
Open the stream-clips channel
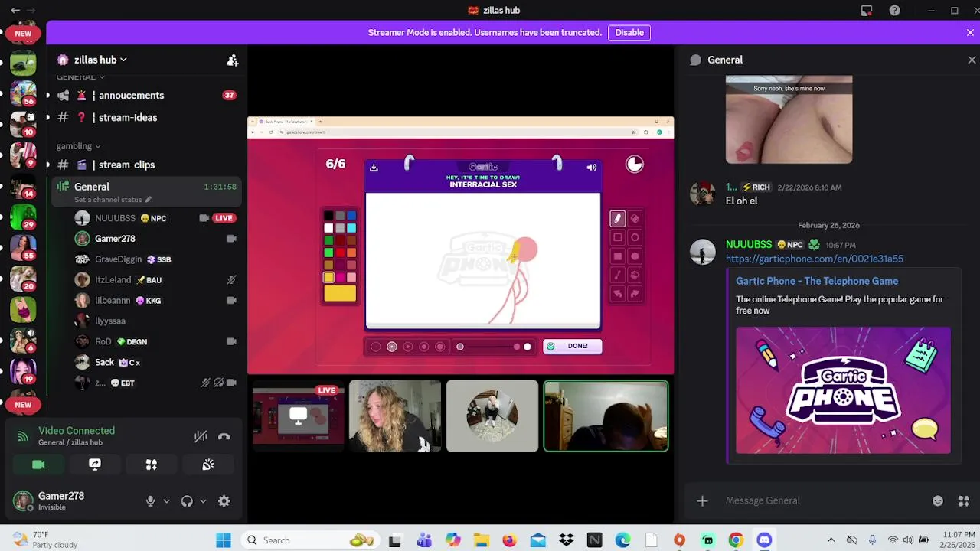(x=147, y=165)
